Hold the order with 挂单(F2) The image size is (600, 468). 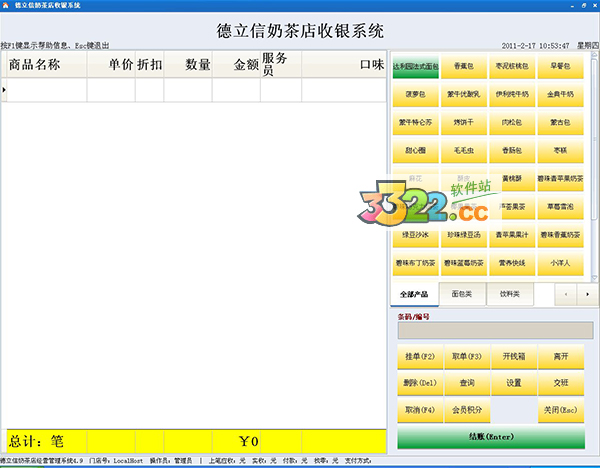(x=419, y=356)
